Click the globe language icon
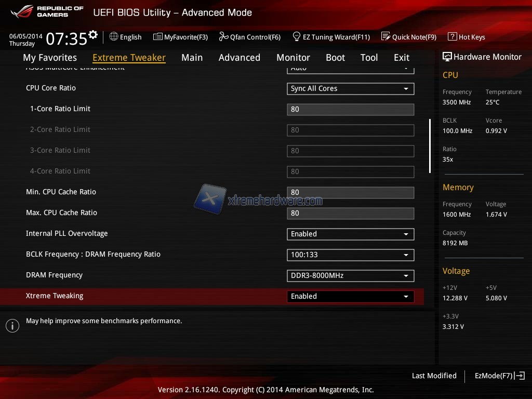The width and height of the screenshot is (532, 399). tap(114, 37)
